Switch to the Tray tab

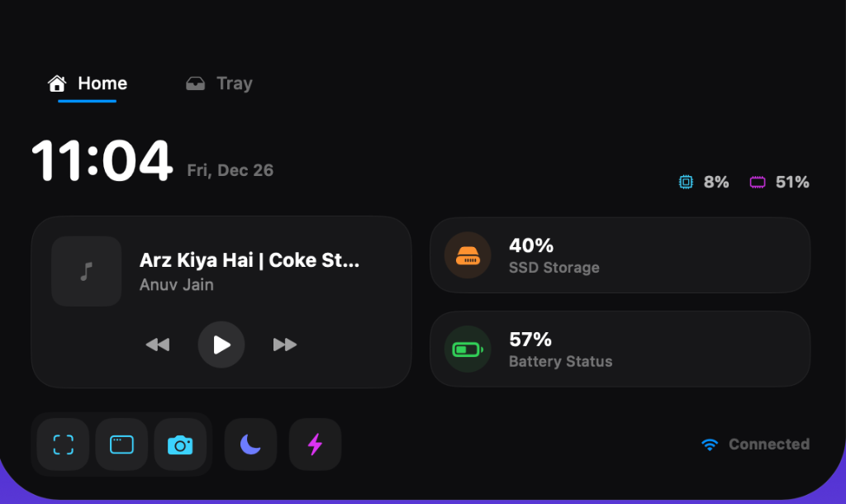tap(234, 83)
